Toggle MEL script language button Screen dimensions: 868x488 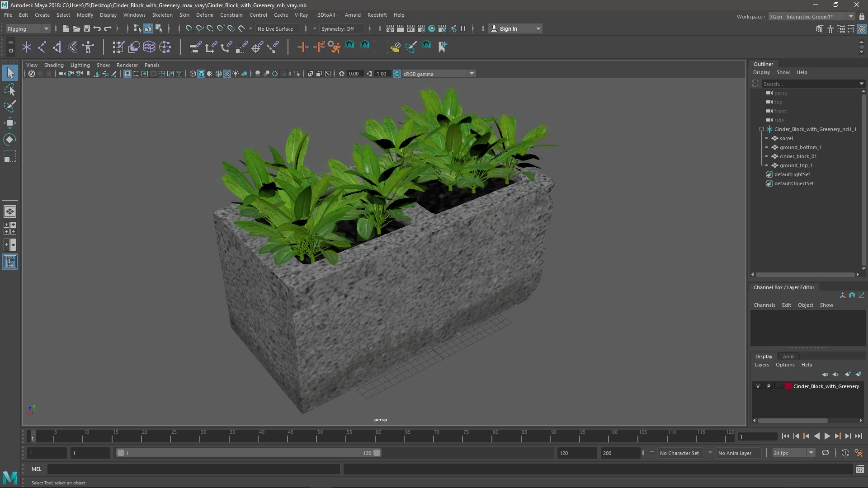[36, 469]
